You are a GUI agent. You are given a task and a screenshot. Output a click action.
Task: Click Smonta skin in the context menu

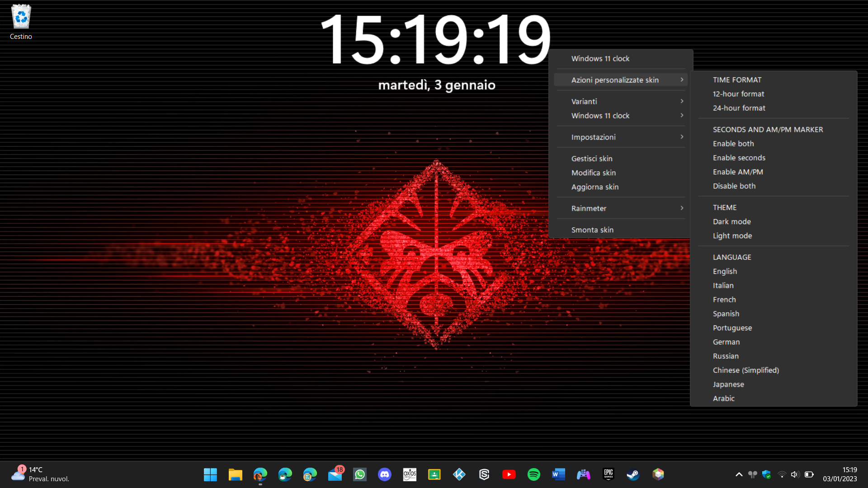click(x=592, y=230)
